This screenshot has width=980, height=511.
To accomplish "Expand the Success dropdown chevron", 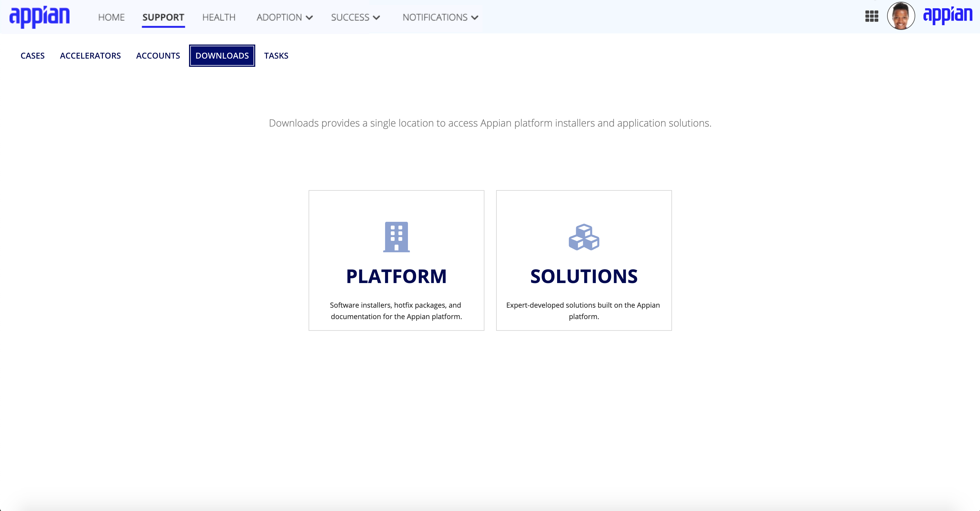I will pos(377,18).
